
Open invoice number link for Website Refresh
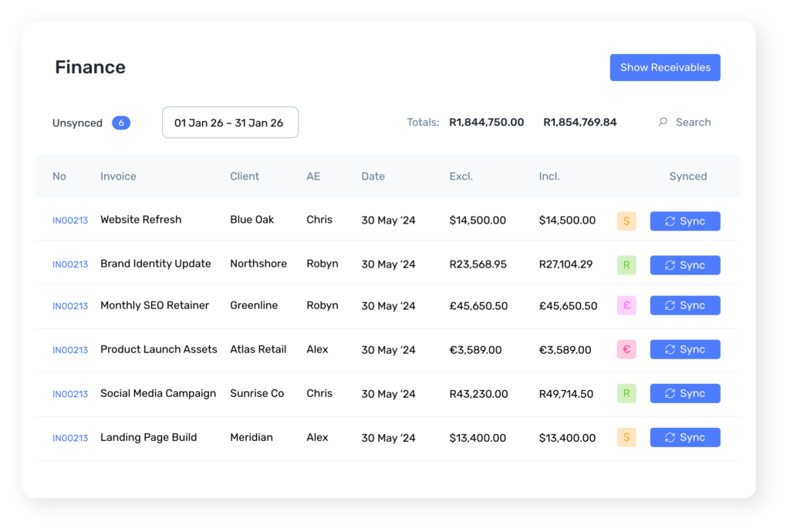70,221
